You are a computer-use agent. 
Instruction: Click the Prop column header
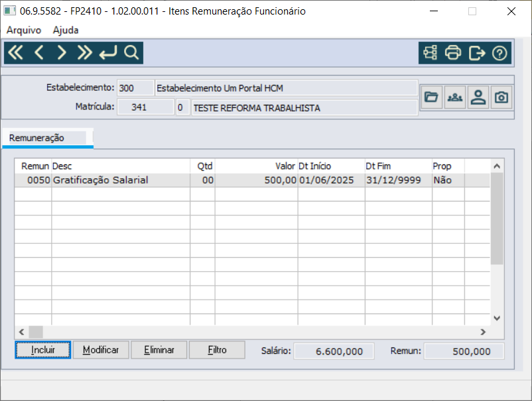click(448, 166)
